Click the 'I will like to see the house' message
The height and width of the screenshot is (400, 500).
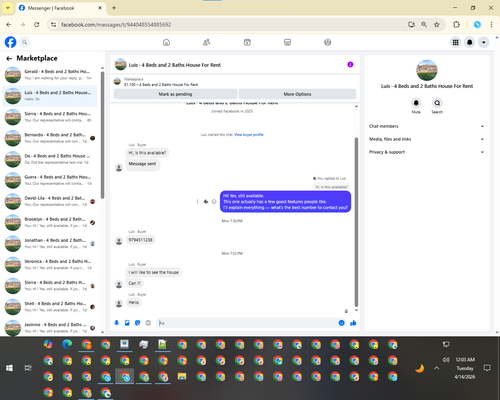[154, 272]
